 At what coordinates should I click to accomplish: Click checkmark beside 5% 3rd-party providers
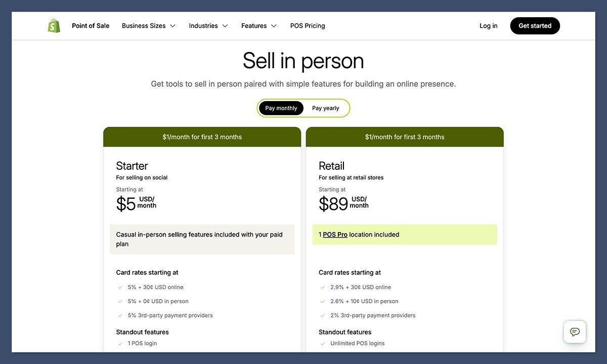[120, 316]
